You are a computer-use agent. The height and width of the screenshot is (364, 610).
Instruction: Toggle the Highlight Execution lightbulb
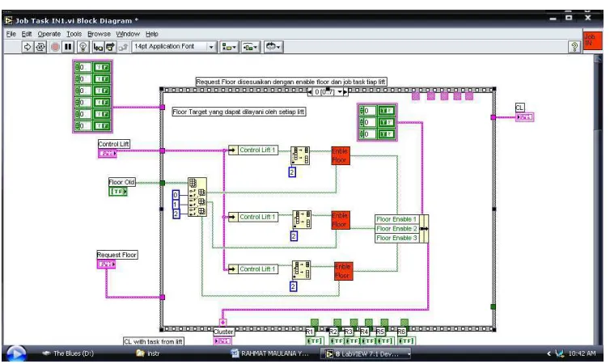83,47
